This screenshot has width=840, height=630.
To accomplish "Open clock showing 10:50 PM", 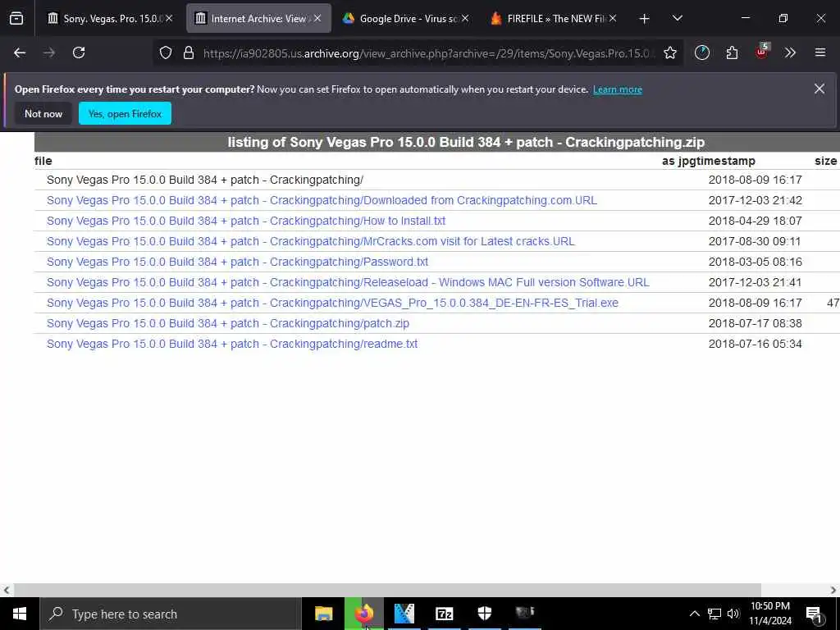I will coord(769,614).
